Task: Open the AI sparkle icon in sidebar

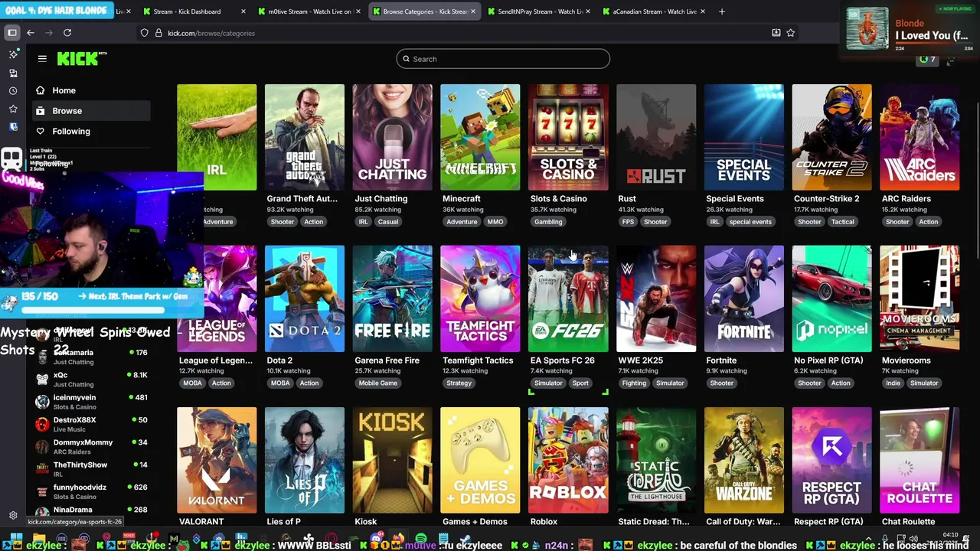Action: point(13,54)
